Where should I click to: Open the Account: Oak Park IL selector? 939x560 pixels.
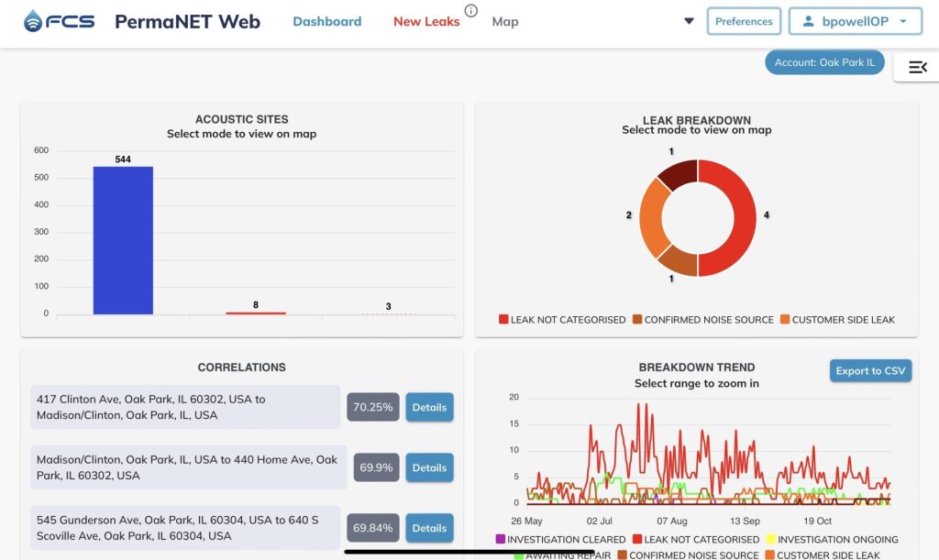(x=824, y=62)
